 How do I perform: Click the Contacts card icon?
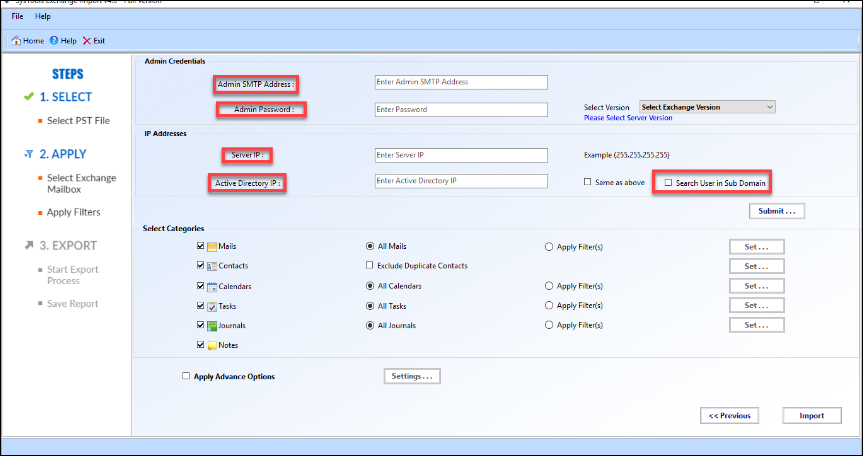point(212,266)
